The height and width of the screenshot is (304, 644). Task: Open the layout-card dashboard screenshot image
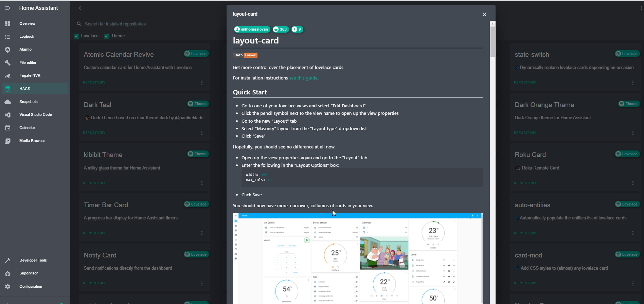pyautogui.click(x=358, y=258)
